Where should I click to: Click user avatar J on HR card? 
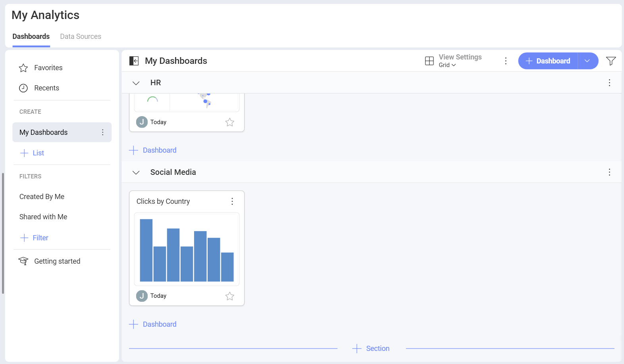click(x=142, y=122)
